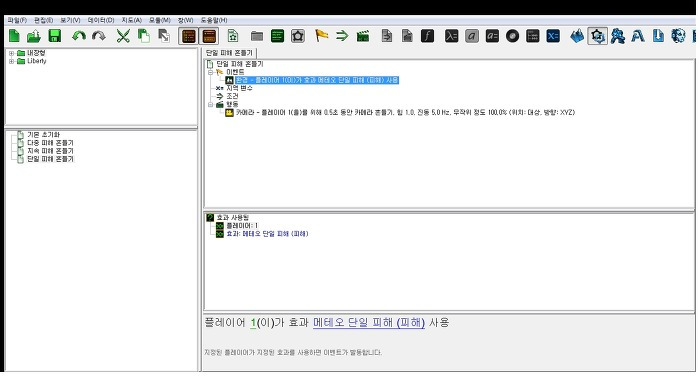Click the black f function icon

427,36
